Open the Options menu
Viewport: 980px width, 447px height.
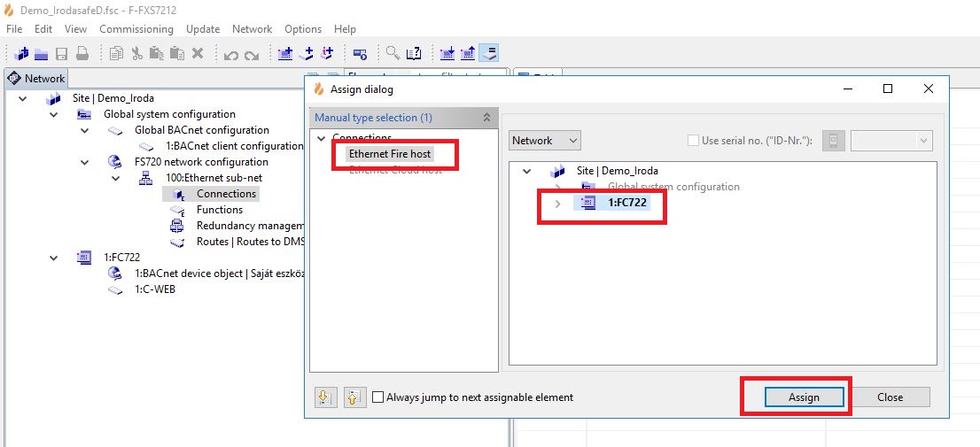[x=303, y=29]
